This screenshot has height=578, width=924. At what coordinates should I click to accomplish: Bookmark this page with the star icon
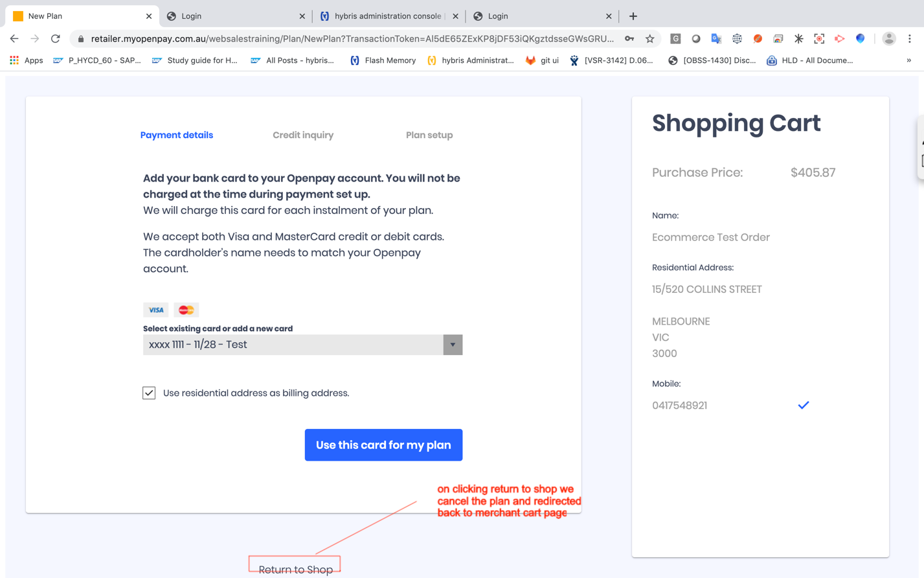click(x=649, y=39)
